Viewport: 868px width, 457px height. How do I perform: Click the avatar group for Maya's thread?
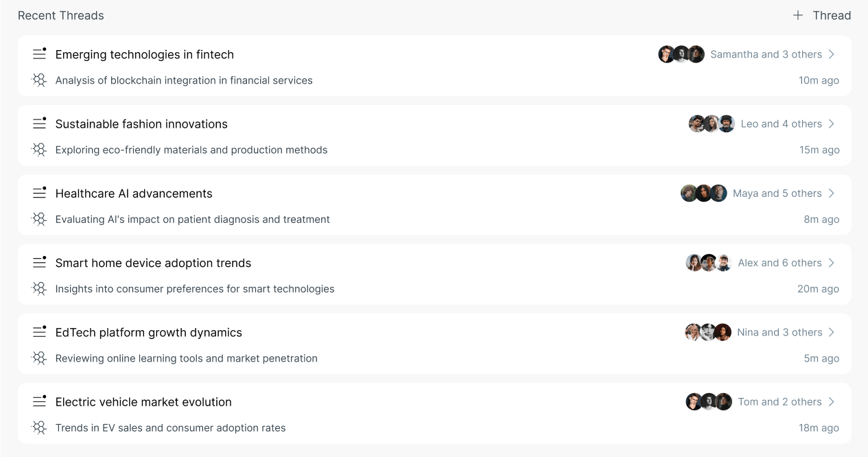pos(704,194)
